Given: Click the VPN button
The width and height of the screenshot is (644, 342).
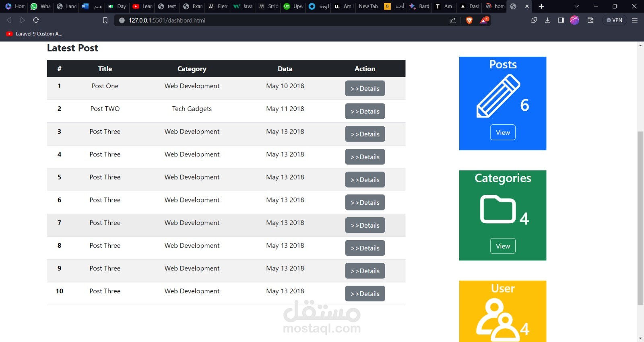Looking at the screenshot, I should (x=614, y=20).
